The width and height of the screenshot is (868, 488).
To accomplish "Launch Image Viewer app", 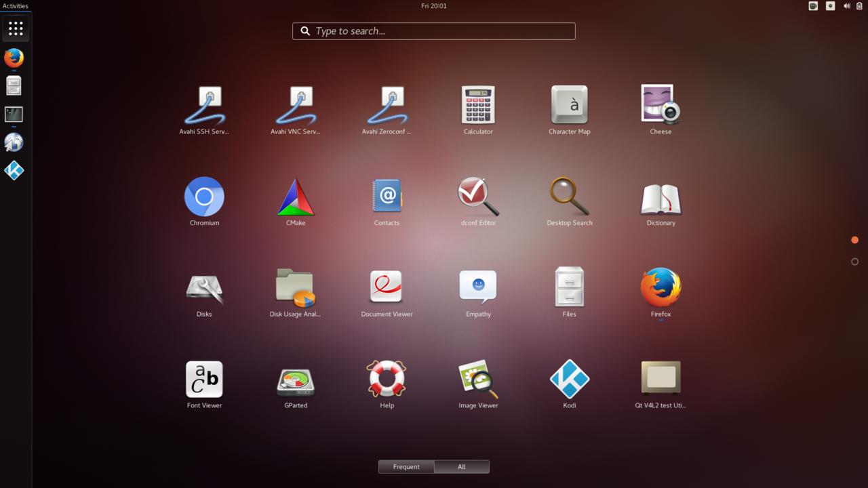I will 478,384.
